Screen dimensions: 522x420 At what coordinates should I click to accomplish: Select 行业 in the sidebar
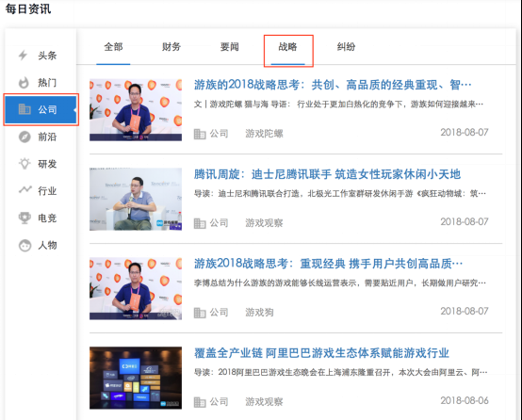[47, 191]
